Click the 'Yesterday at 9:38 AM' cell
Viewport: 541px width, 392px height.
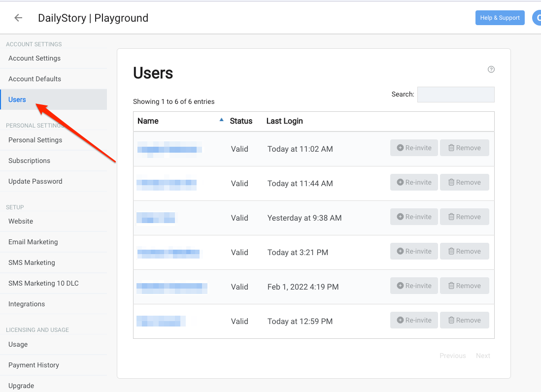click(304, 218)
